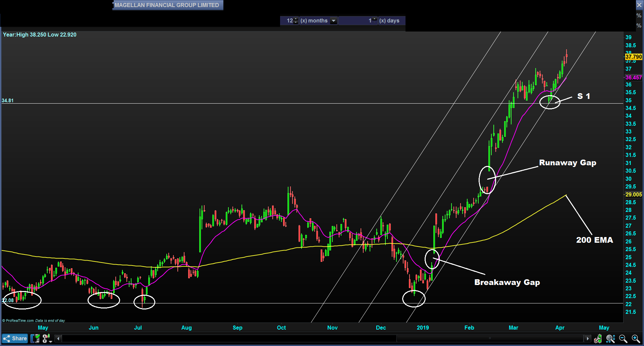Zoom in with the plus magnifier
The width and height of the screenshot is (644, 346).
(x=636, y=339)
